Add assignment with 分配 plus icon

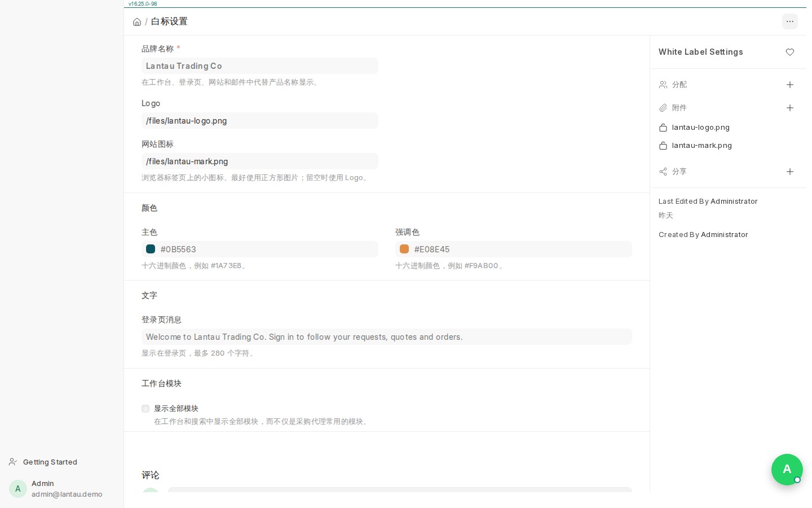point(790,85)
